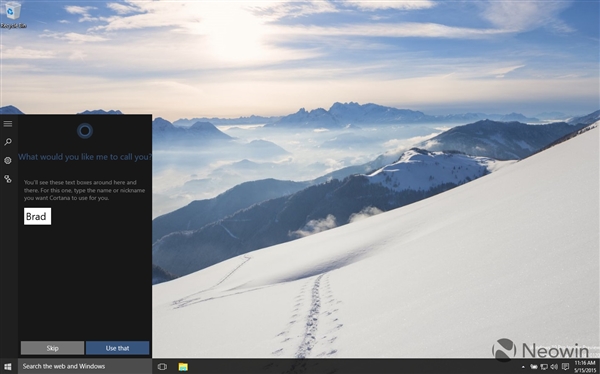Open the feedback icon in Cortana sidebar
This screenshot has height=374, width=600.
(8, 179)
